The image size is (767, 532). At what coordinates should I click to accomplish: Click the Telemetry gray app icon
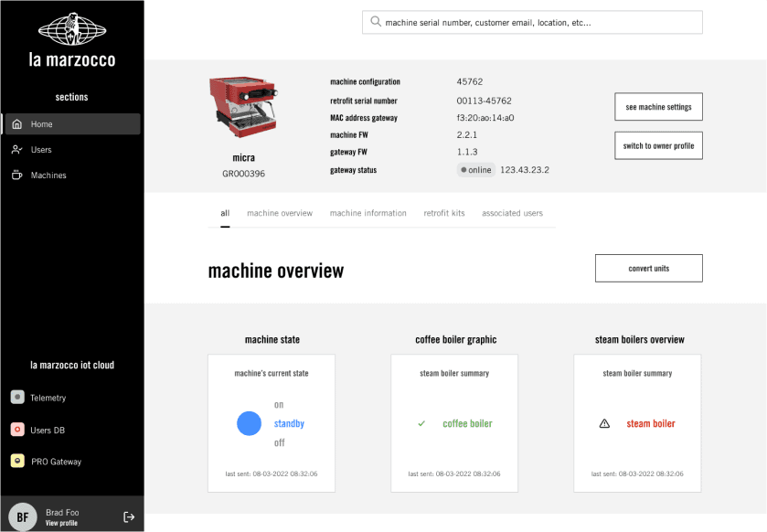[17, 397]
